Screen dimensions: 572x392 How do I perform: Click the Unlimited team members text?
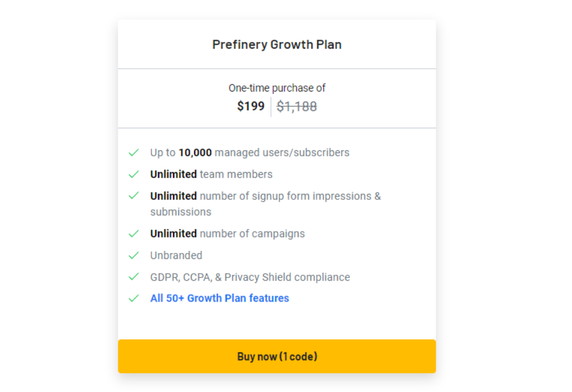click(211, 174)
